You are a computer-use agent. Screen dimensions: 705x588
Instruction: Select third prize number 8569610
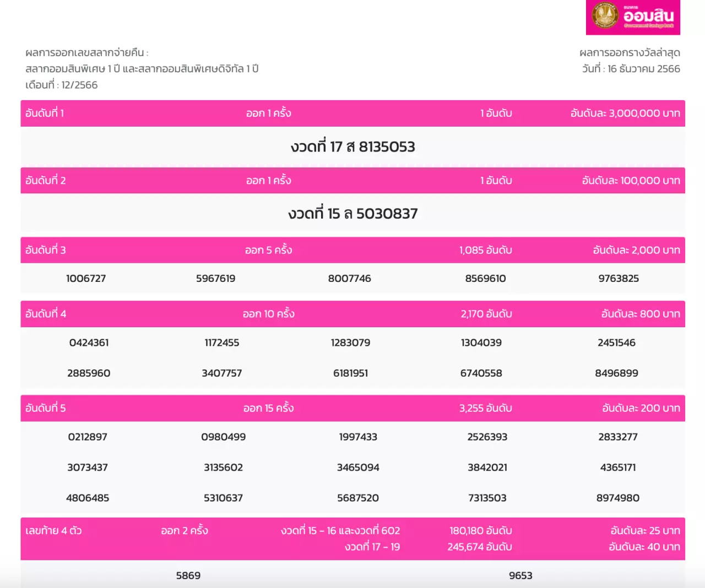coord(486,279)
